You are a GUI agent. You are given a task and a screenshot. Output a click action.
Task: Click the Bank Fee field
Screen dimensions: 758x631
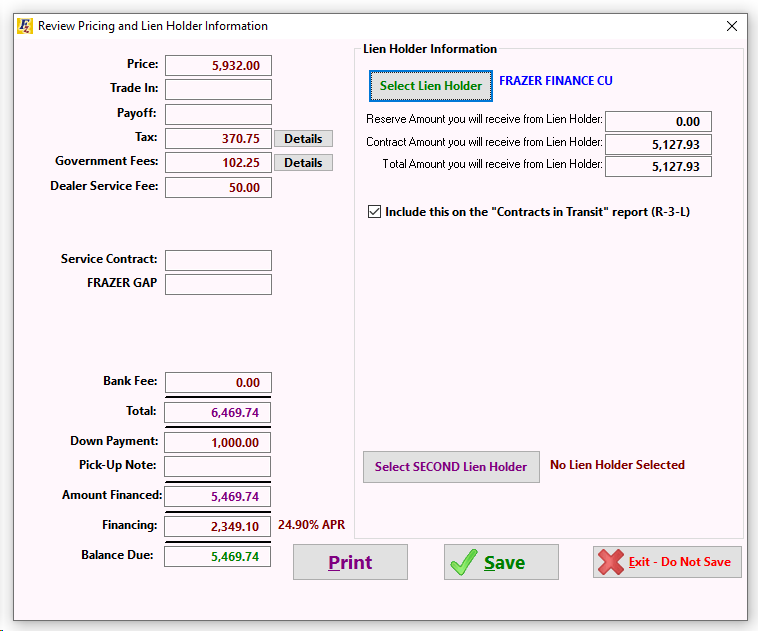tap(218, 382)
